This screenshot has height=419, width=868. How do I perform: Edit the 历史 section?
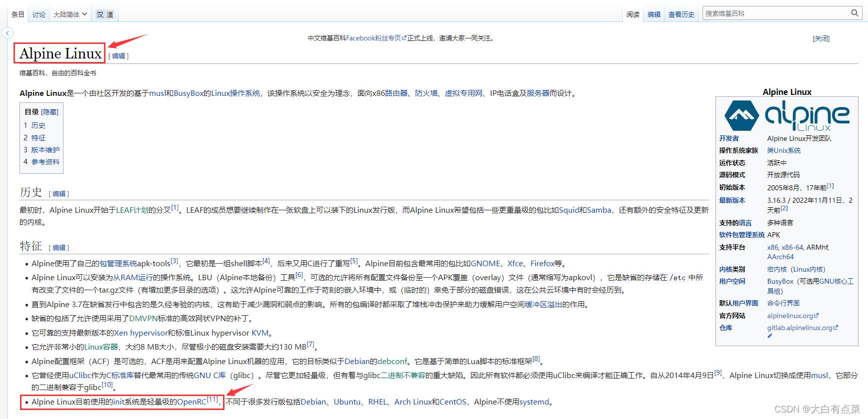click(x=59, y=194)
